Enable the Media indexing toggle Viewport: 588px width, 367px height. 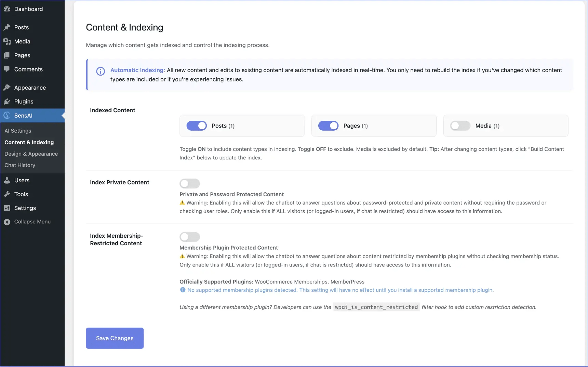pos(460,126)
